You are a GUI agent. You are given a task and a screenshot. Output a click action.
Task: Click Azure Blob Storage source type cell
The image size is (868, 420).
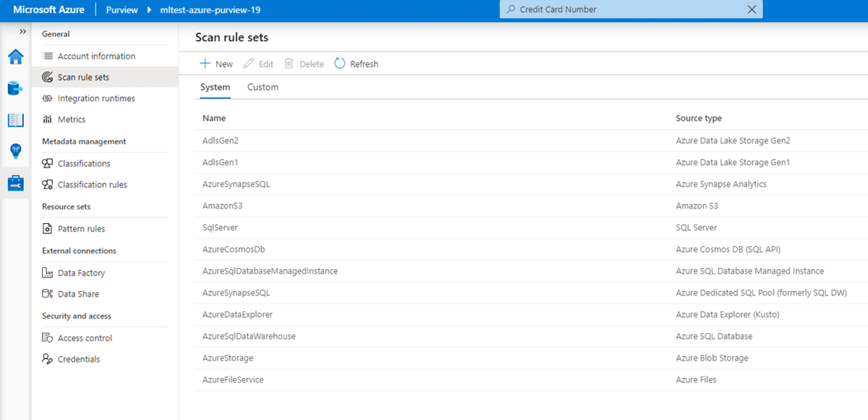pyautogui.click(x=712, y=358)
